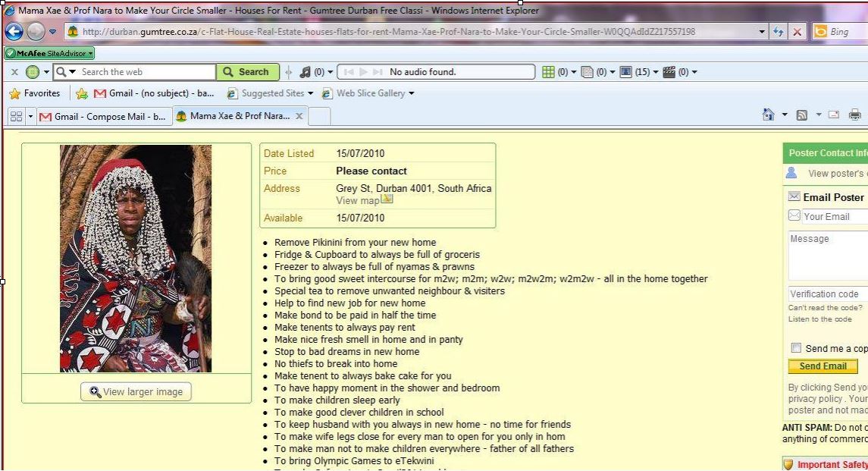Click the Stop loading X icon
The width and height of the screenshot is (868, 471).
coord(797,32)
